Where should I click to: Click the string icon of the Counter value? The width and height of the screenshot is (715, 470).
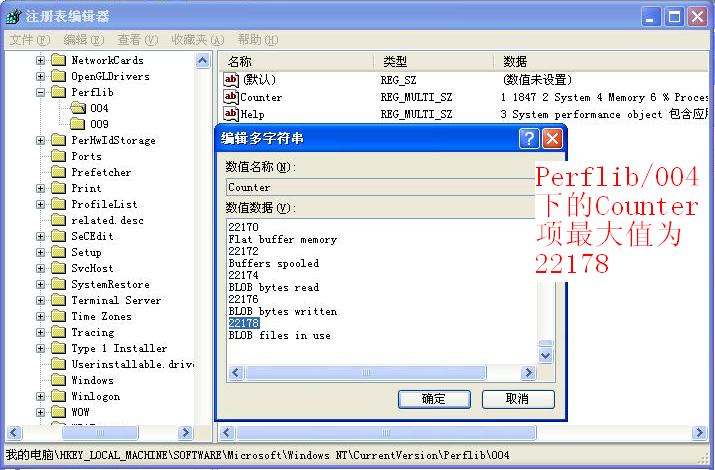[231, 97]
